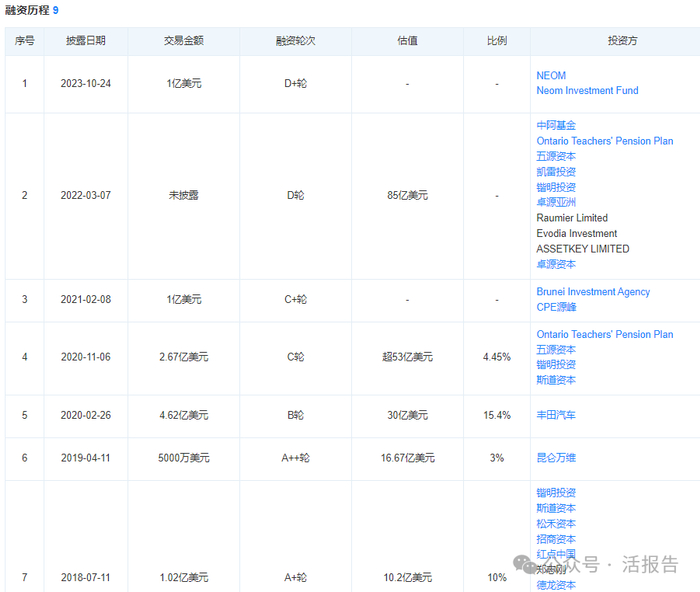This screenshot has height=592, width=700.
Task: Open the 凯雷投资 investor link
Action: [x=556, y=172]
